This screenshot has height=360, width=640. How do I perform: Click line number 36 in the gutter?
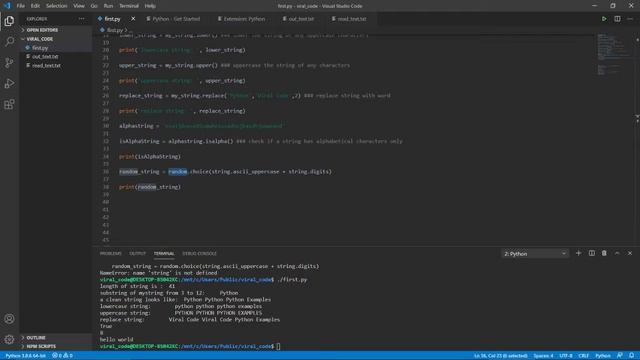pos(106,171)
